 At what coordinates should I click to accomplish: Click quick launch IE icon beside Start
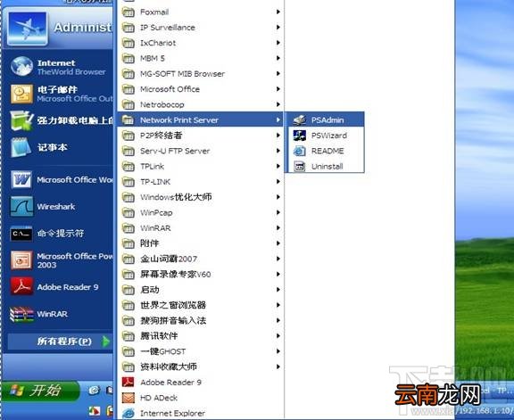[x=94, y=390]
